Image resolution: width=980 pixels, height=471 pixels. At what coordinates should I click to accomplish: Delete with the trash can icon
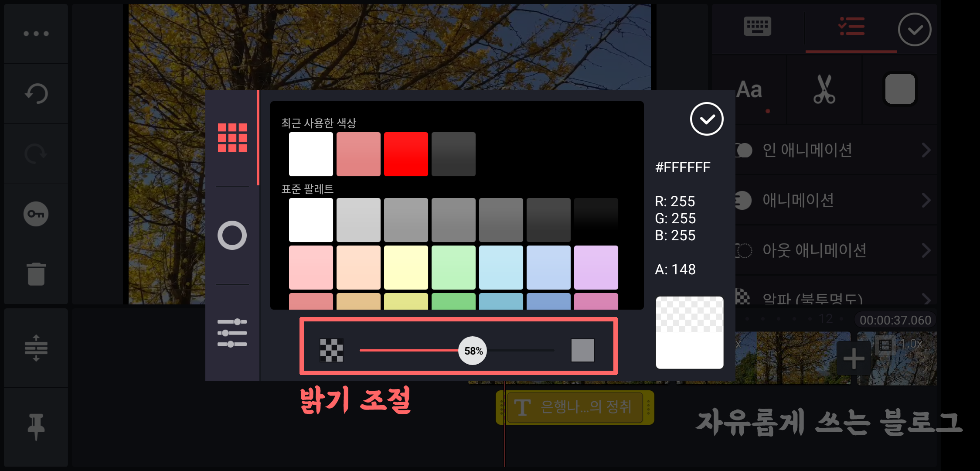36,274
